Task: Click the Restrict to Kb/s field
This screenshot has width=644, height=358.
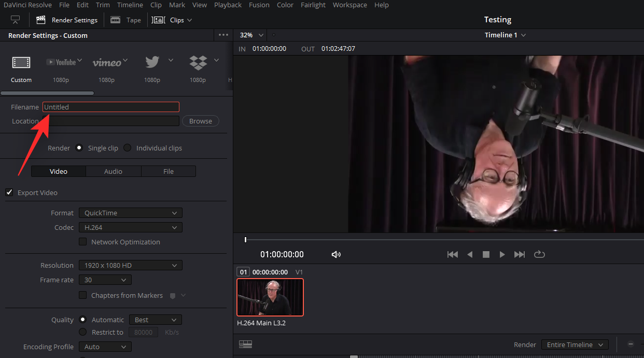Action: tap(144, 332)
